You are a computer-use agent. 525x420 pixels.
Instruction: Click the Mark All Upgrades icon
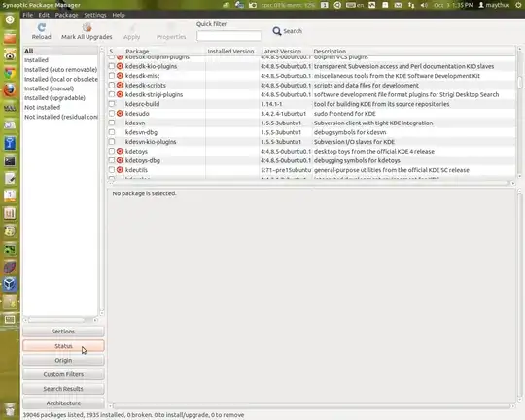click(87, 27)
